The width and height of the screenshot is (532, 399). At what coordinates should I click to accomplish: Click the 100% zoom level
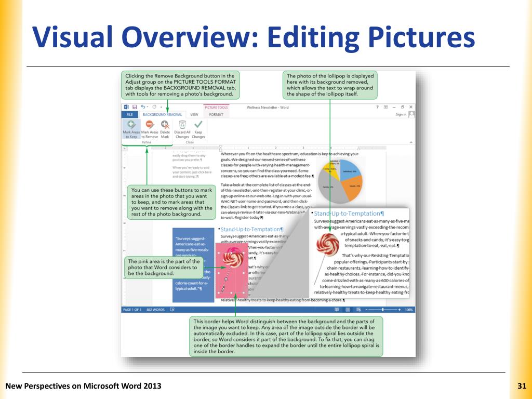tap(408, 310)
